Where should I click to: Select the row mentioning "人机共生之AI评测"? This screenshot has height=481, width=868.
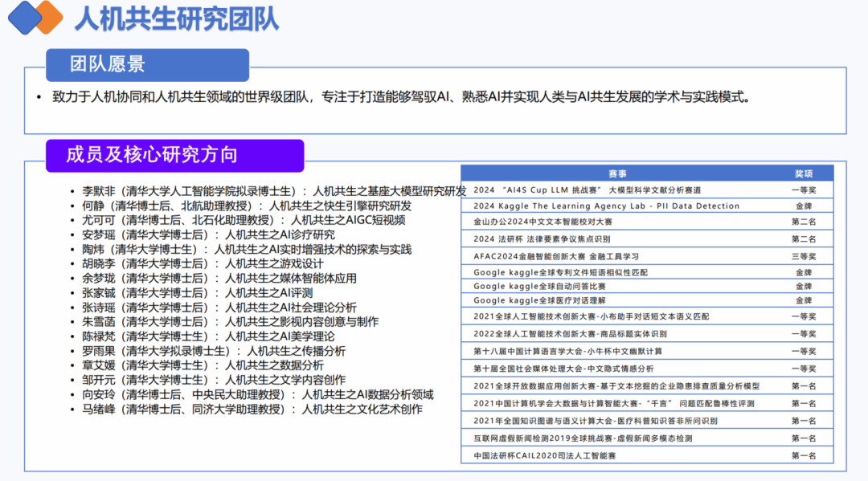coord(198,293)
